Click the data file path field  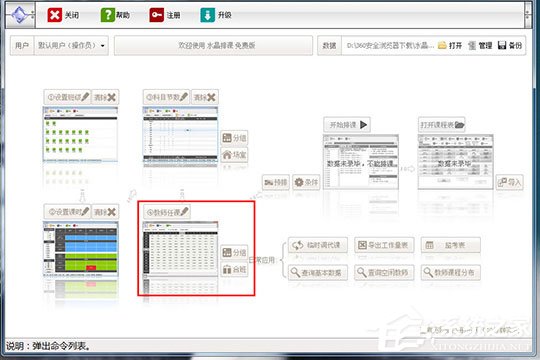(389, 45)
